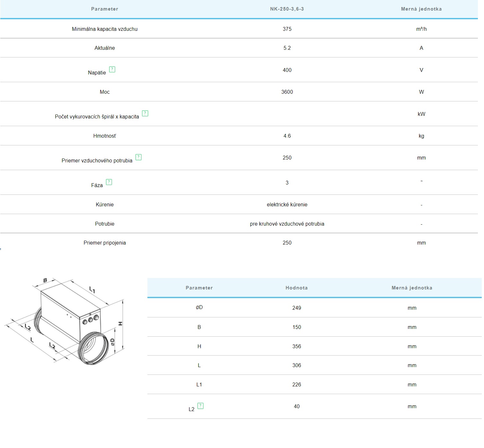Select the 356 value for H
Image resolution: width=484 pixels, height=448 pixels.
pyautogui.click(x=296, y=346)
